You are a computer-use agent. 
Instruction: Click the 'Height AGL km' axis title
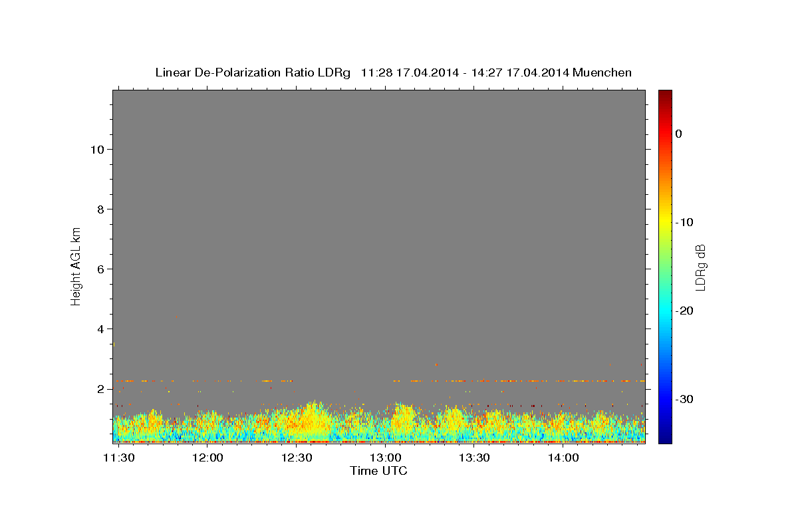[76, 266]
